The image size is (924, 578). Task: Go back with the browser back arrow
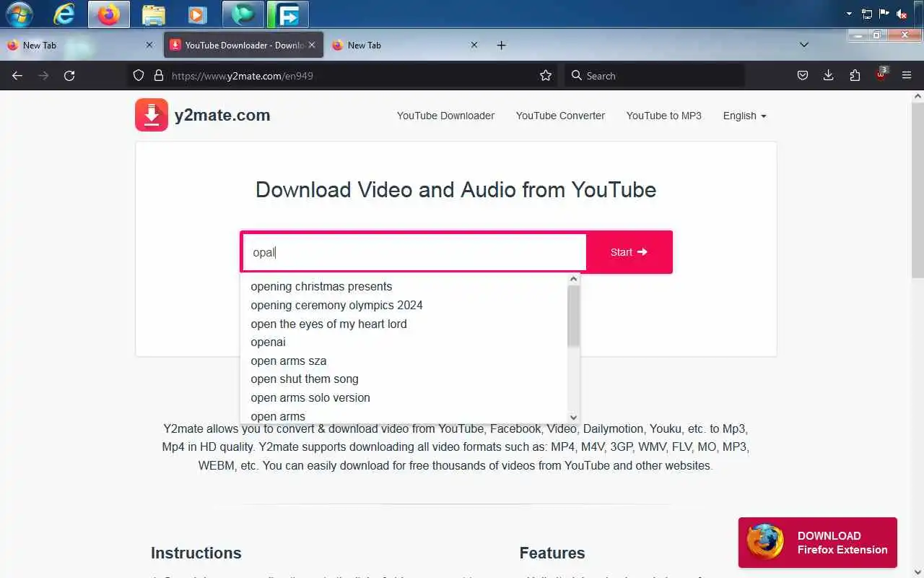point(17,75)
